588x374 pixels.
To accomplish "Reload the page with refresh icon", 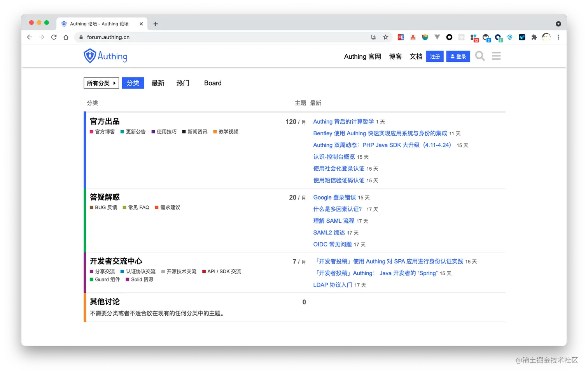I will pos(54,37).
